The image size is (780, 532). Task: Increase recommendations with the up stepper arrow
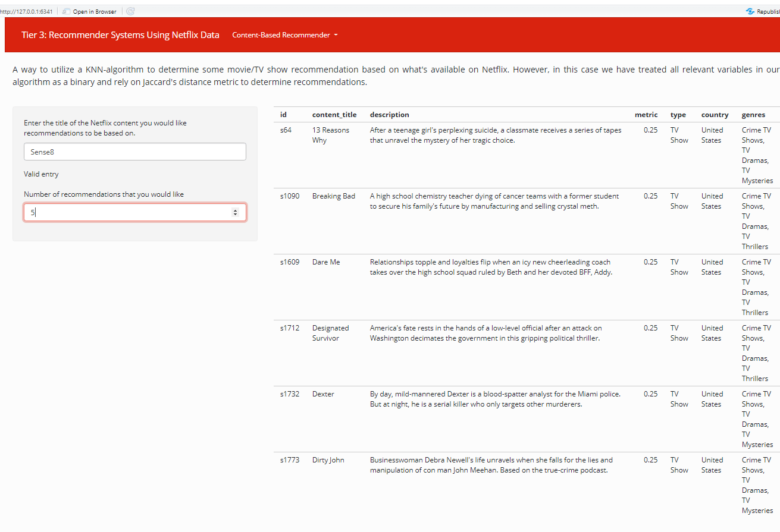[x=235, y=210]
